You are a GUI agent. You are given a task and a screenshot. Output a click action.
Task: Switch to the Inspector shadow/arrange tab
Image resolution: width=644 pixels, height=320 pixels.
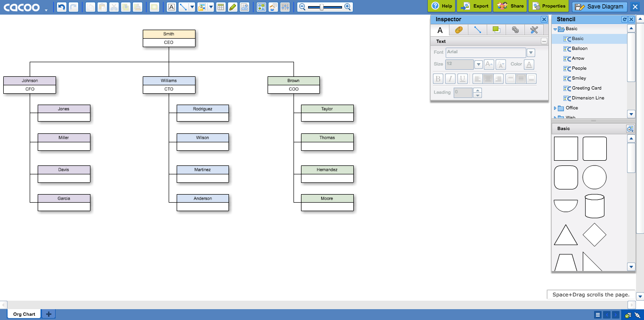click(x=496, y=30)
